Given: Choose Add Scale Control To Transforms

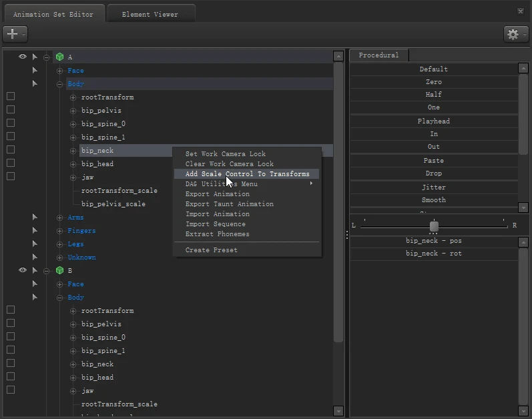Looking at the screenshot, I should click(x=247, y=174).
